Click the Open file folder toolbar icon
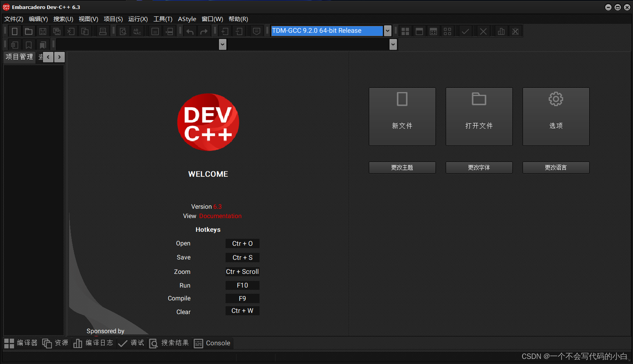 click(28, 32)
